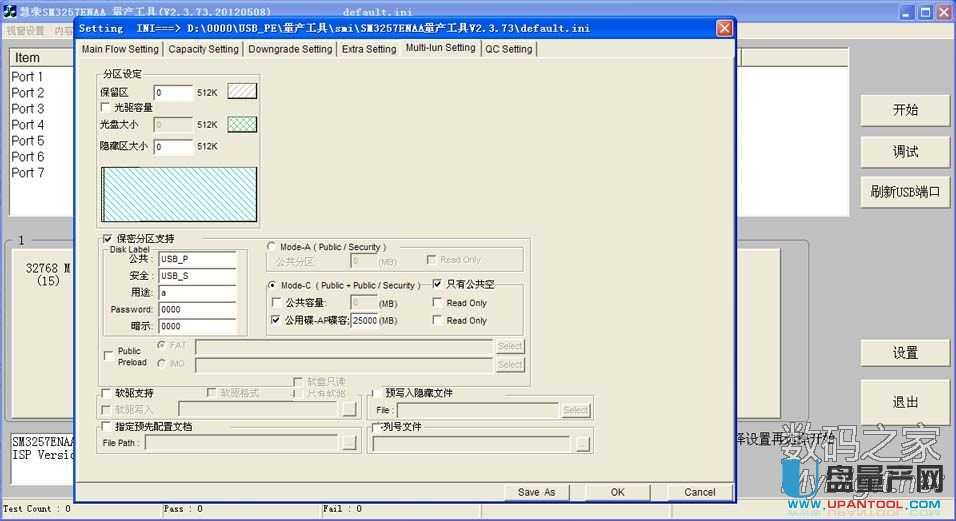956x521 pixels.
Task: Switch to the Capacity Setting tab
Action: [204, 49]
